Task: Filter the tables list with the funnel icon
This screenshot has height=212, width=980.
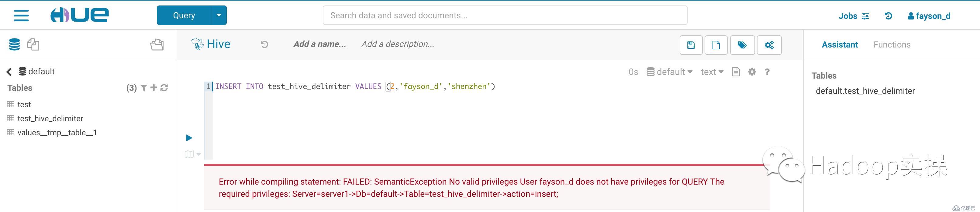Action: click(x=144, y=88)
